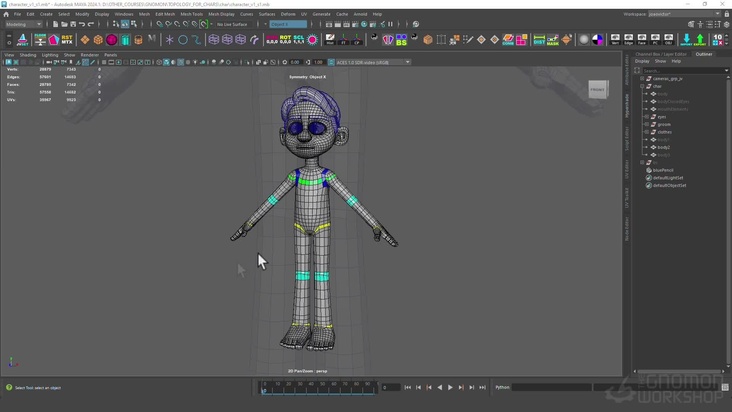Click the Save scene icon
732x412 pixels.
(73, 24)
